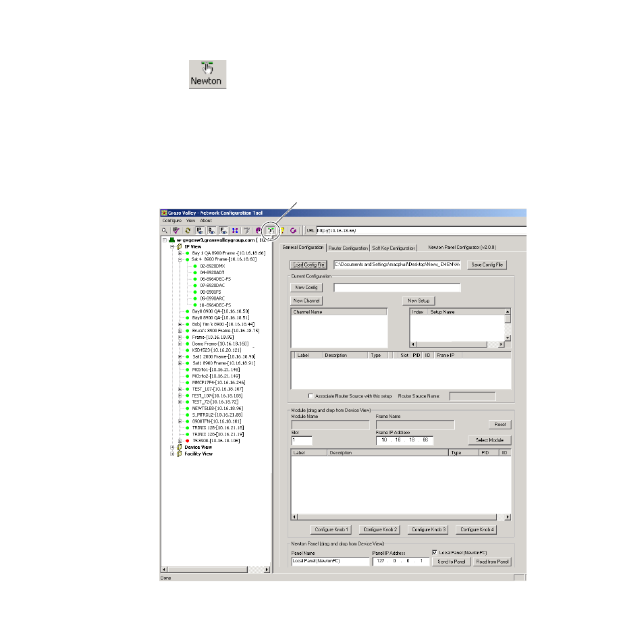
Task: Click the Setup Name list down scroll arrow
Action: pos(508,338)
